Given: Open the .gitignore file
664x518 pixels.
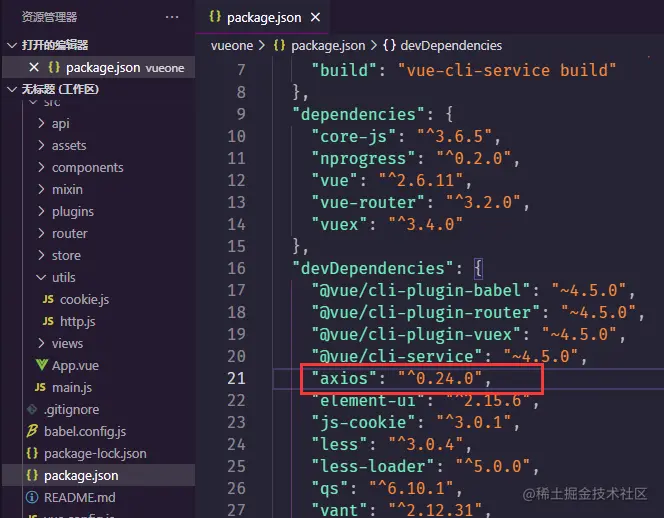Looking at the screenshot, I should (x=71, y=410).
